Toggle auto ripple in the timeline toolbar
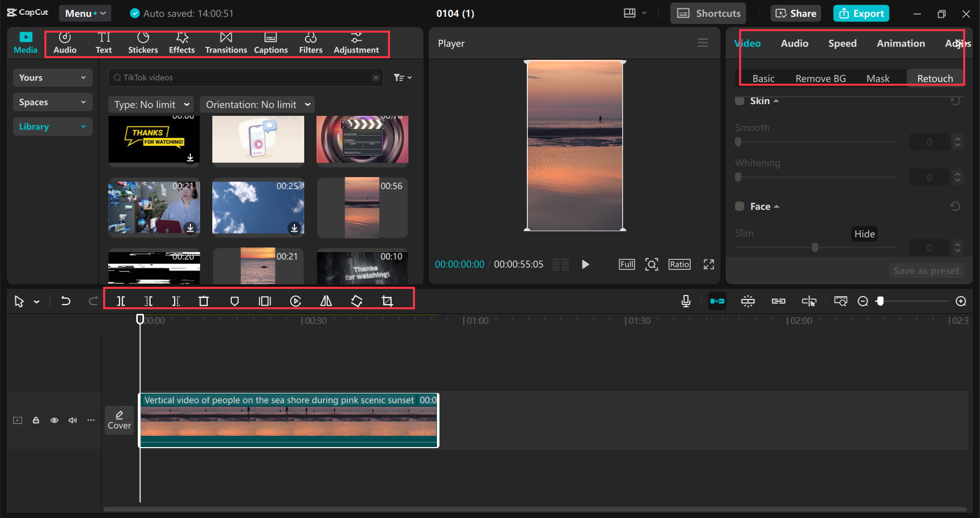The height and width of the screenshot is (518, 980). coord(717,301)
